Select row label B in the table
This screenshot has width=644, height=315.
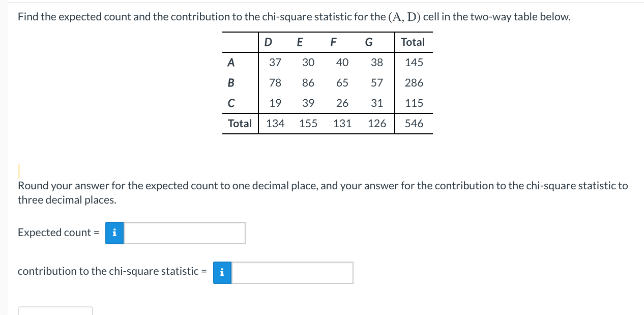coord(231,82)
